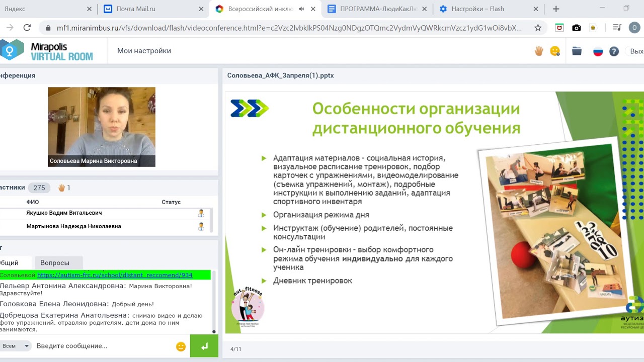644x362 pixels.
Task: Select participant Мартынова Надежда Николаевна
Action: coord(73,227)
